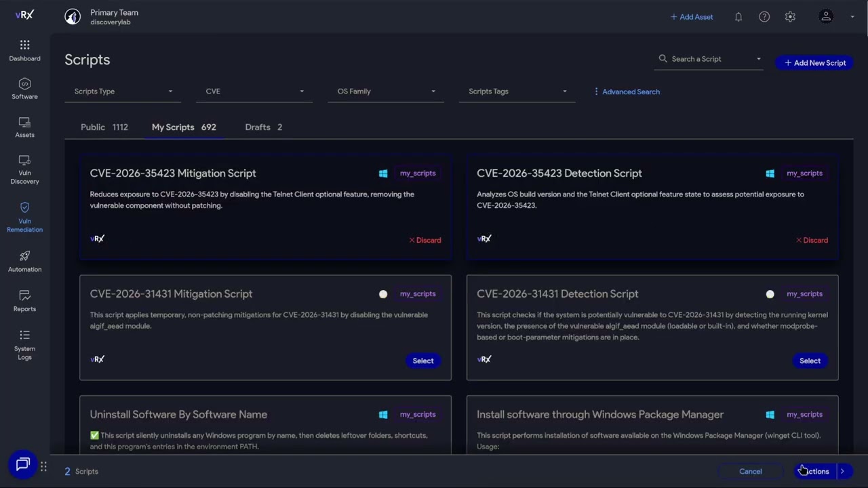Open Vuln Remediation section
Screen dimensions: 868x488
pyautogui.click(x=24, y=217)
